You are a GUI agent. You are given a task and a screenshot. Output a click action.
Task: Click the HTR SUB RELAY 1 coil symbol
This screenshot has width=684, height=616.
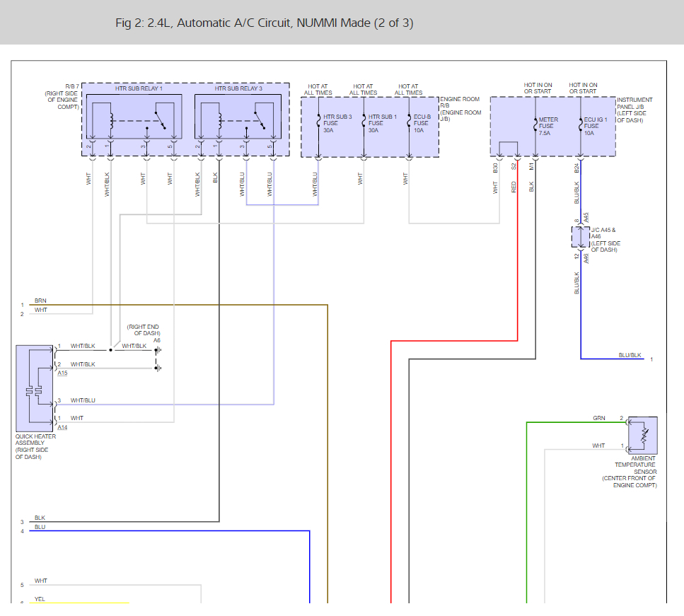111,121
